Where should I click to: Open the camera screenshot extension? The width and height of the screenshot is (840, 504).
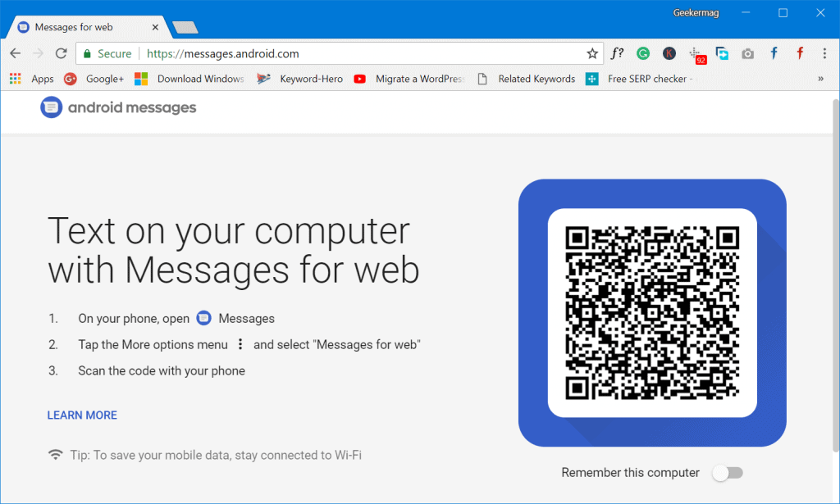click(748, 53)
